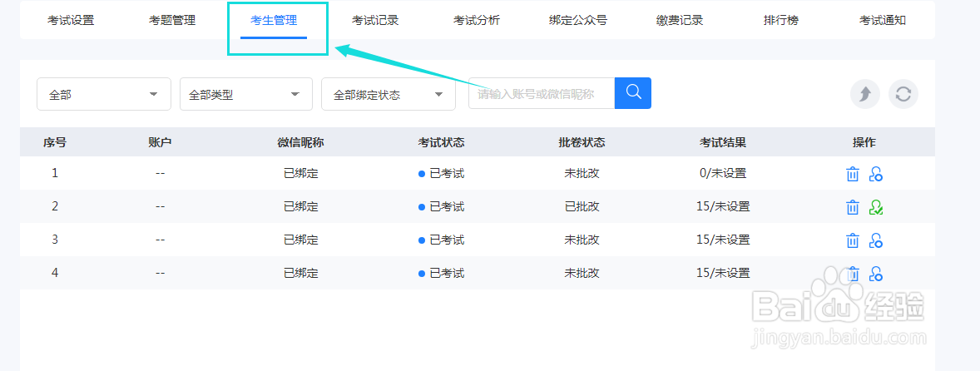
Task: Switch to 考试记录 tab
Action: [375, 21]
